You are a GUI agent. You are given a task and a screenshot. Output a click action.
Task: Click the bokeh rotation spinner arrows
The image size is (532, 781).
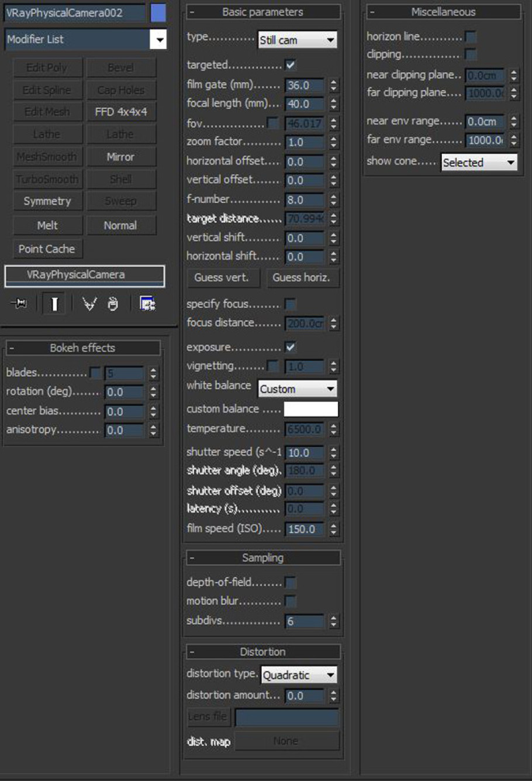click(153, 392)
